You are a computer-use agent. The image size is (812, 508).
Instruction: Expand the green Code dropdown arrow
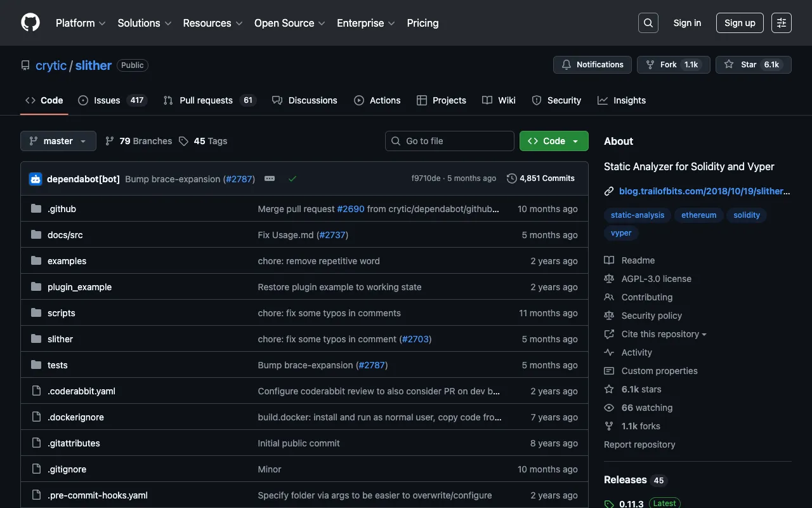(575, 140)
